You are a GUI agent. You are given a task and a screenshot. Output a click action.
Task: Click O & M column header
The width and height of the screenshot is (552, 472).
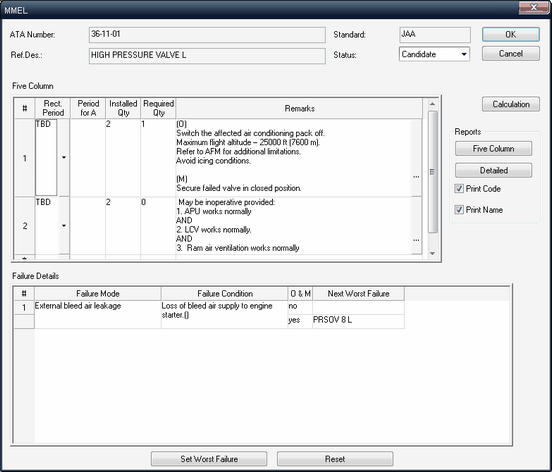[x=300, y=294]
